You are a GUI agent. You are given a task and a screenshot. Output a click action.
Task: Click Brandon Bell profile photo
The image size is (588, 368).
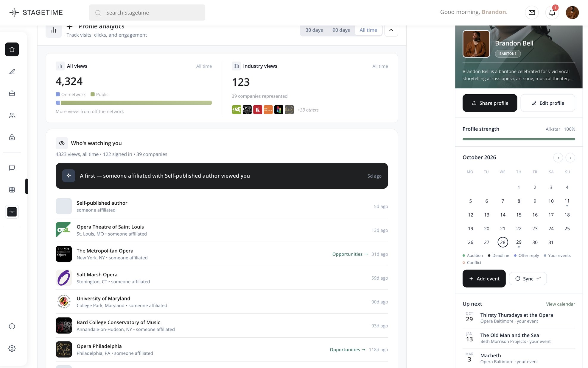coord(476,44)
